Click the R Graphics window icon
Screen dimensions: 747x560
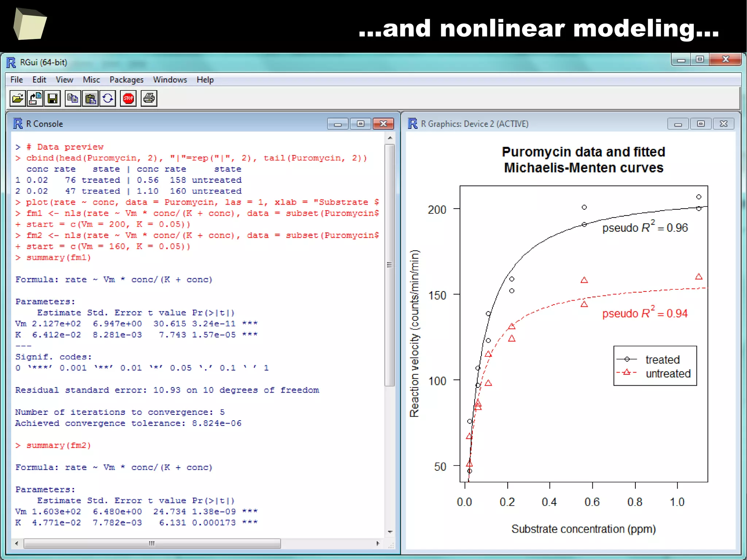[x=413, y=124]
